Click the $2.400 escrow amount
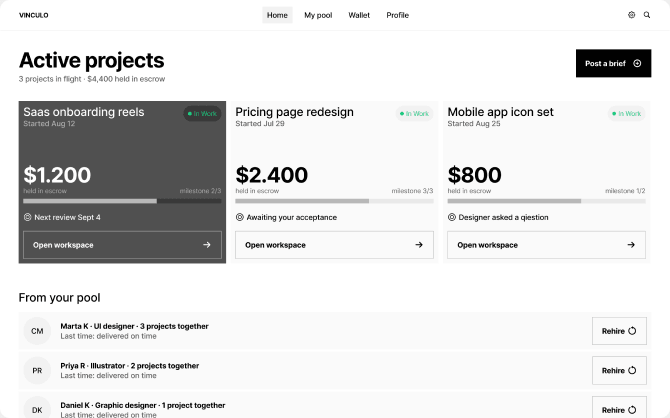The height and width of the screenshot is (418, 670). [271, 175]
